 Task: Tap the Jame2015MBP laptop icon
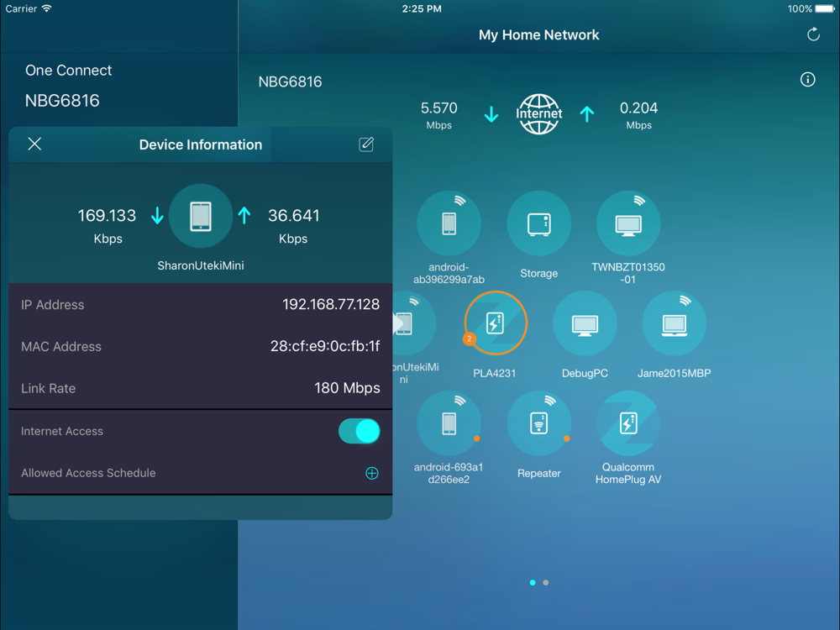[x=674, y=323]
